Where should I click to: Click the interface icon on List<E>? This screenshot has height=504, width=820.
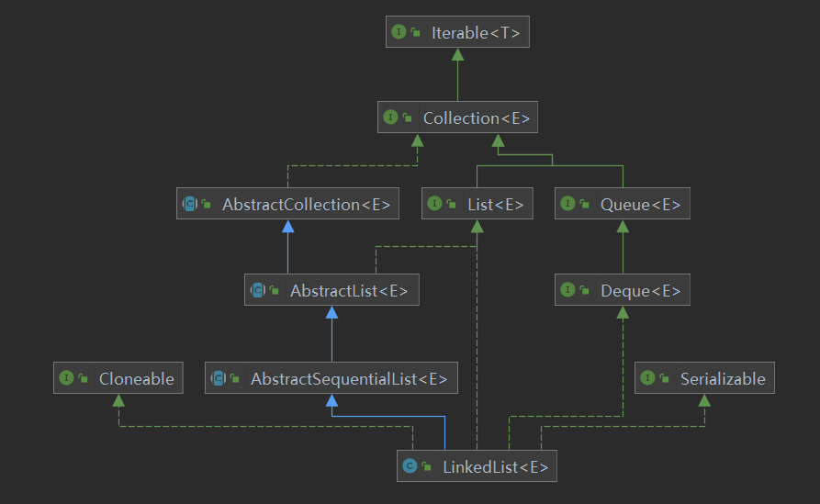click(x=434, y=204)
